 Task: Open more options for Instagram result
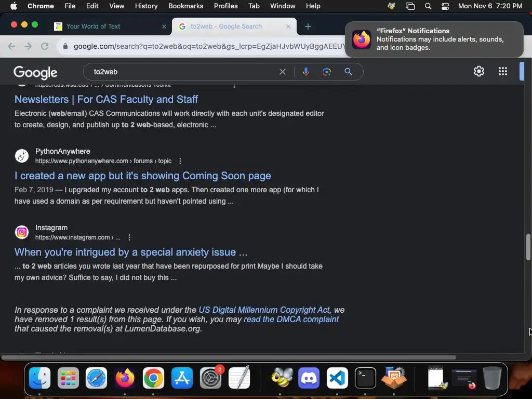pos(129,237)
